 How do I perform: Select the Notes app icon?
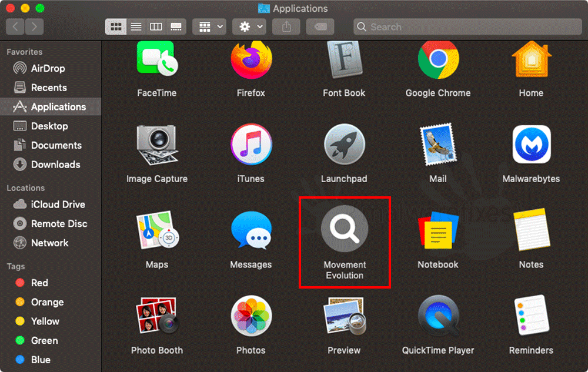pos(532,229)
